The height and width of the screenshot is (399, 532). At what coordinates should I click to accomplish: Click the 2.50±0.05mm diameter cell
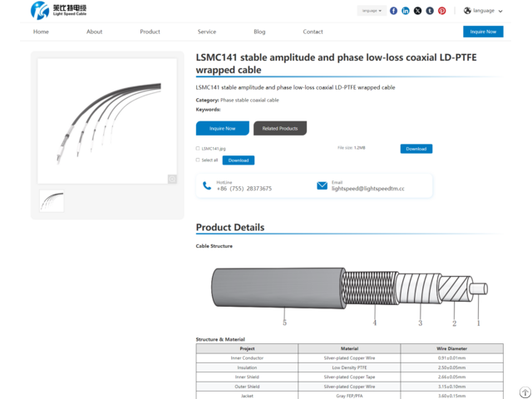pos(452,367)
